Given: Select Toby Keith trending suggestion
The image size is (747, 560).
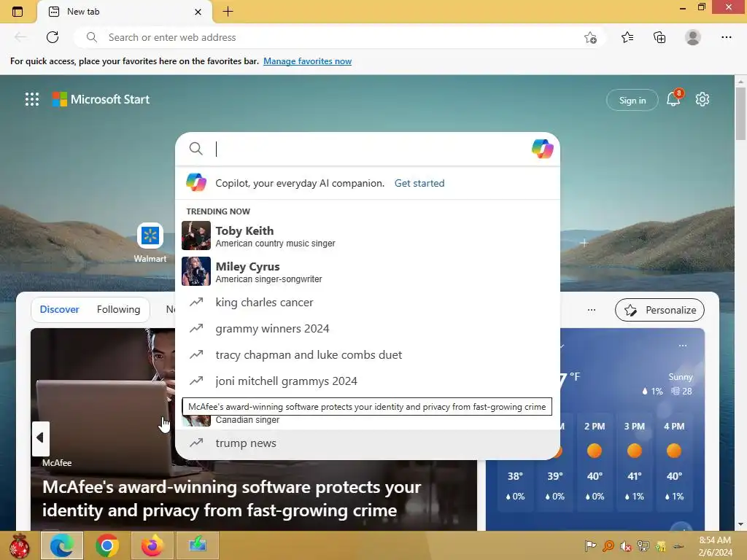Looking at the screenshot, I should 368,236.
